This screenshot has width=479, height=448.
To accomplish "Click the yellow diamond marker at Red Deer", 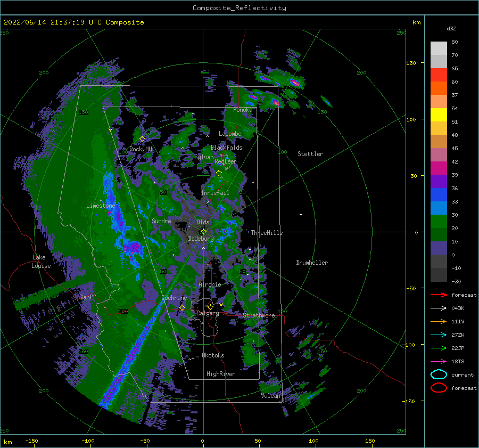I will tap(219, 173).
